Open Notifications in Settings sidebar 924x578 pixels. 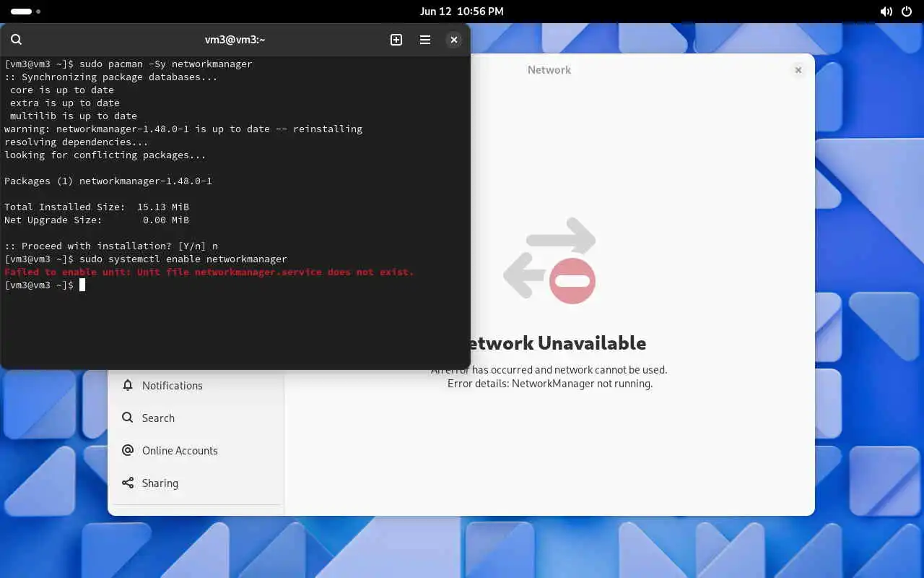(x=196, y=386)
